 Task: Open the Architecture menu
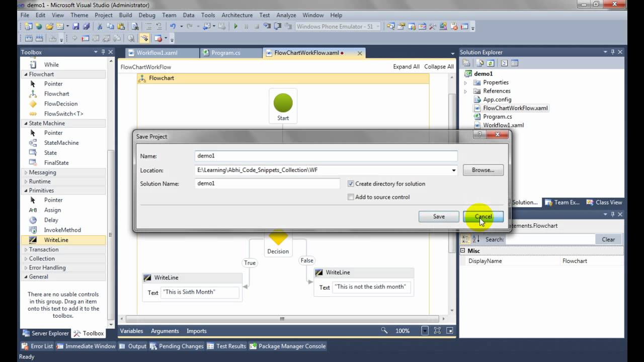(237, 15)
